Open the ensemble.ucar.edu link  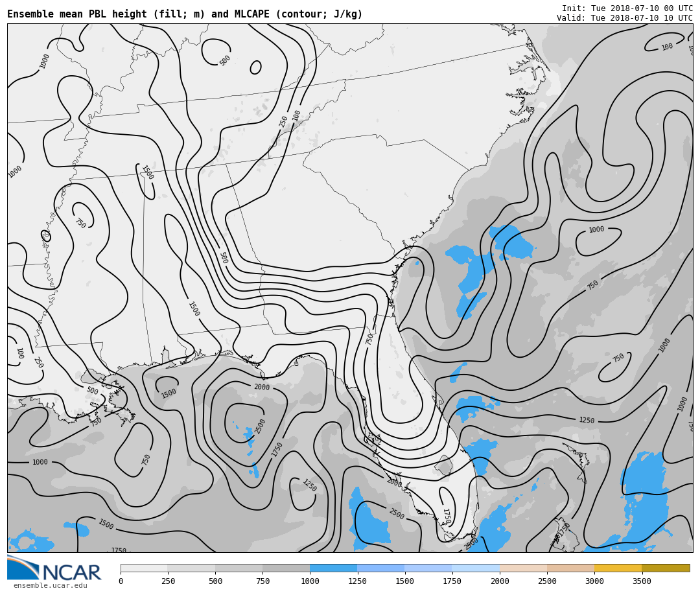[50, 586]
